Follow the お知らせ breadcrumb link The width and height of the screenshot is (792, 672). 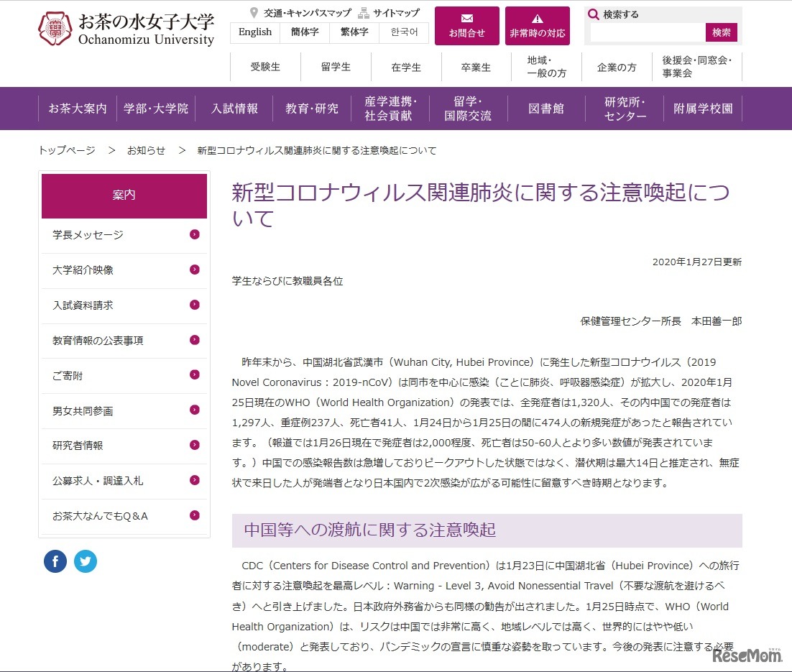coord(146,150)
